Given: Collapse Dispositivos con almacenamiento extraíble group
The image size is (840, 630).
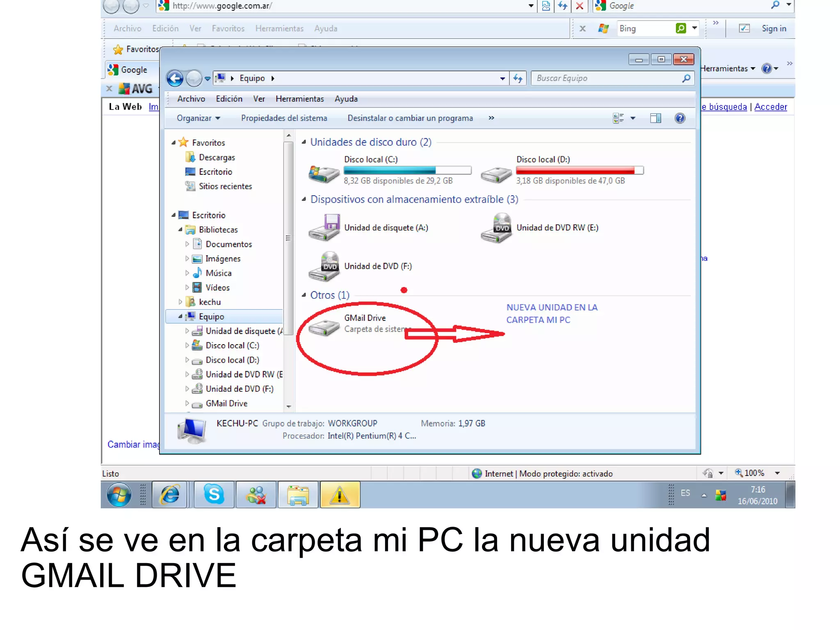Looking at the screenshot, I should pyautogui.click(x=304, y=199).
